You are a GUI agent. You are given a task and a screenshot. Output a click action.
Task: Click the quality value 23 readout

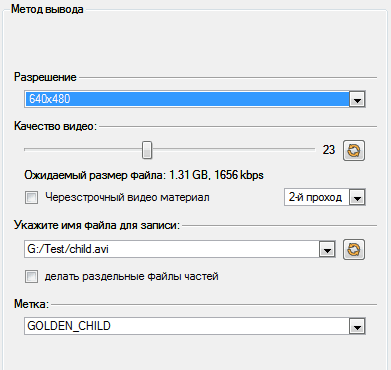click(329, 150)
